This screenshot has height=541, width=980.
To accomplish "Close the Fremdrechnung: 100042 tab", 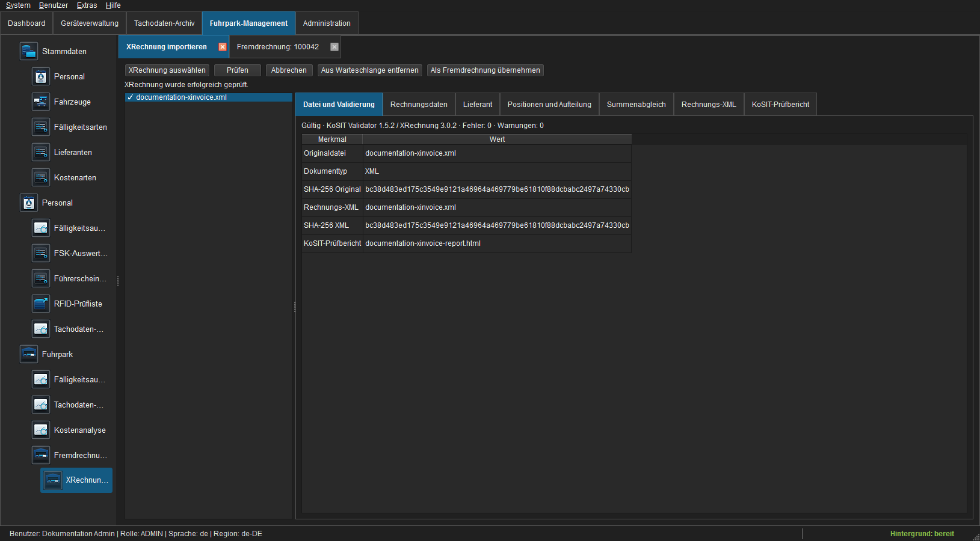I will point(334,47).
